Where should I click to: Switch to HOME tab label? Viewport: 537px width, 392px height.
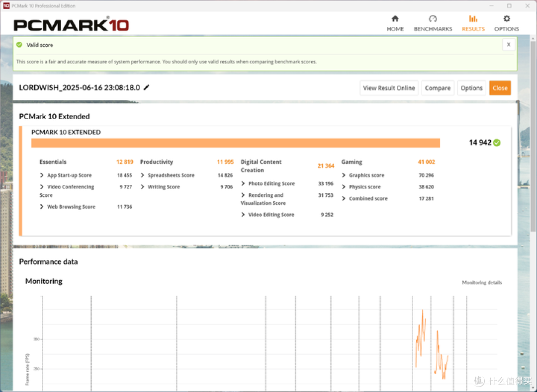tap(395, 29)
